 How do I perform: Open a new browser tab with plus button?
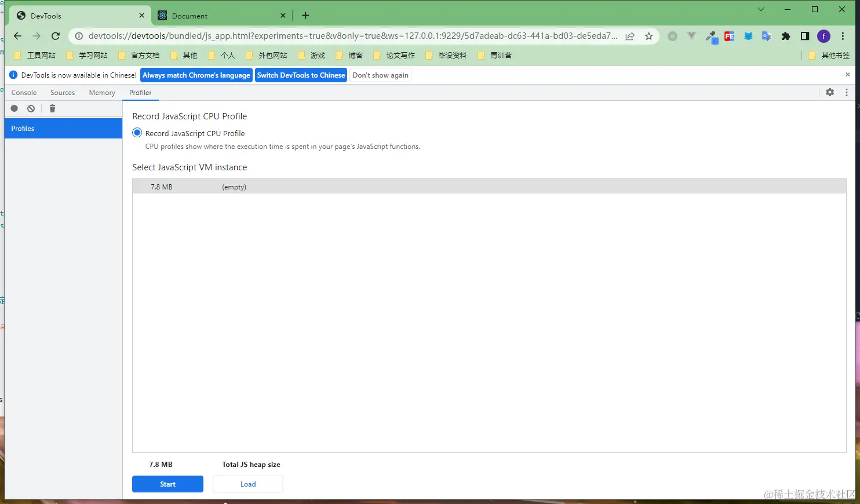point(305,16)
